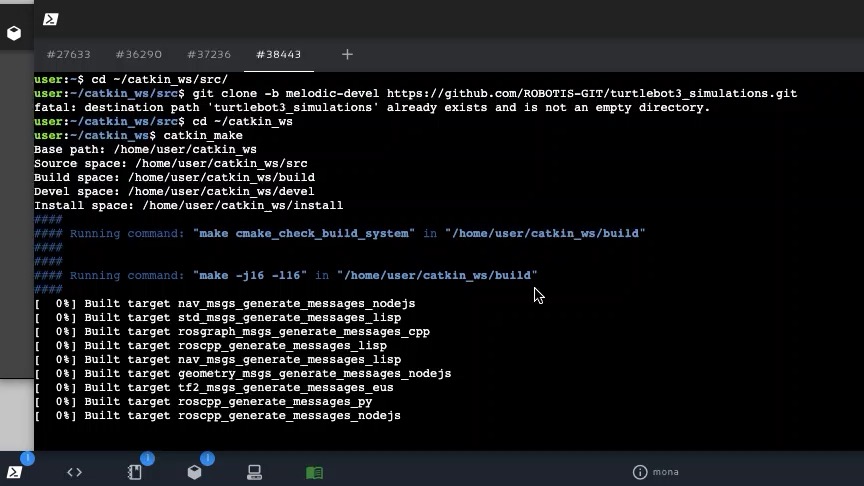
Task: Switch to terminal tab #37236
Action: (x=209, y=55)
